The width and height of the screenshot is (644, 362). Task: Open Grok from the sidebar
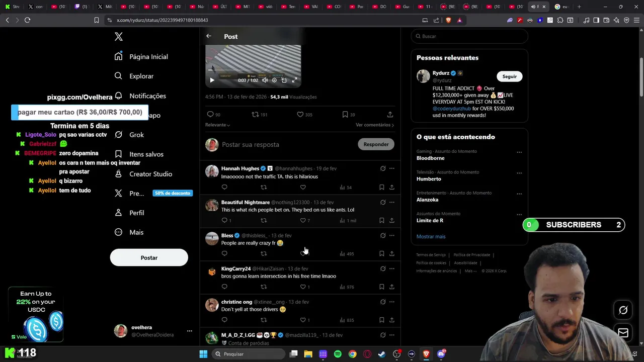tap(129, 135)
